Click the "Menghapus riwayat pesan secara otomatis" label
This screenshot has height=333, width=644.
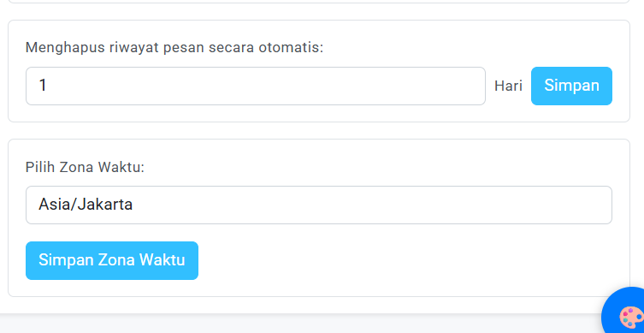click(x=174, y=48)
